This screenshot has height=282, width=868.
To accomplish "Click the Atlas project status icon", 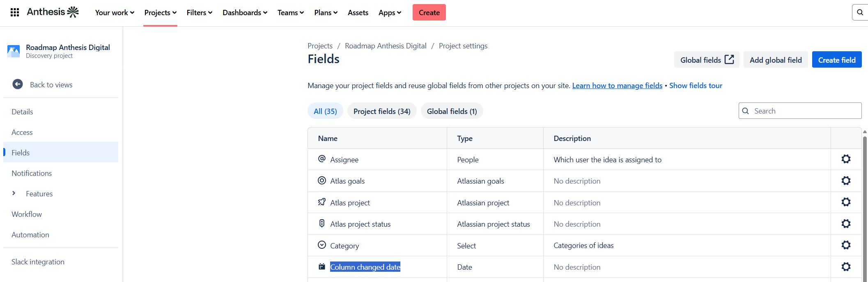I will click(x=322, y=223).
